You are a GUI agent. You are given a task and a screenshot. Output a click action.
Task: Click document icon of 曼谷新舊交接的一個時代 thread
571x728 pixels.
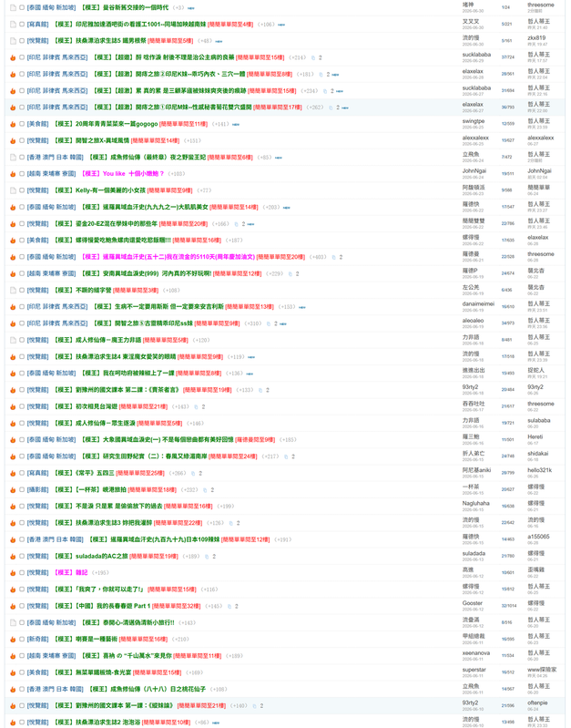click(13, 8)
